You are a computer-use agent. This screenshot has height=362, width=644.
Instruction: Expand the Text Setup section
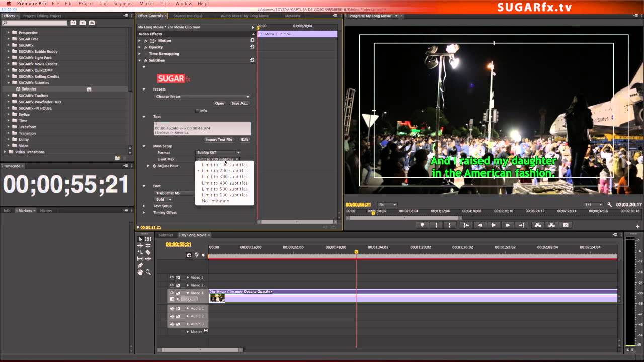click(x=144, y=206)
